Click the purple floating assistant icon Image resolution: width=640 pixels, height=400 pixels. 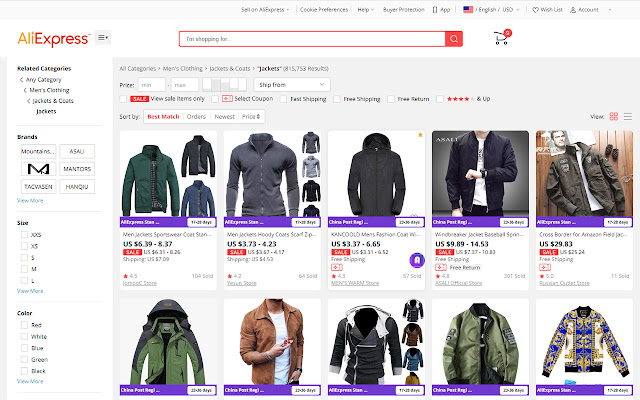(417, 260)
